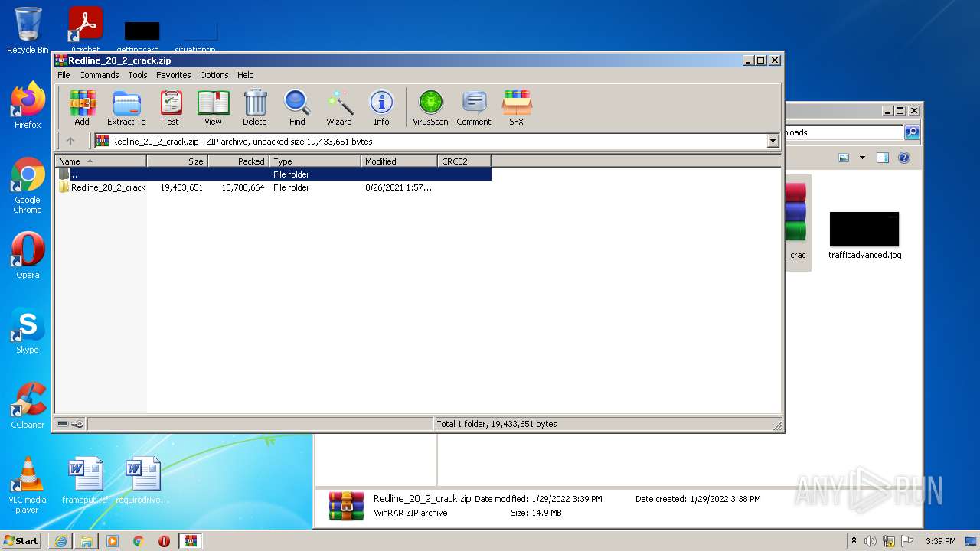Select the Redline_20_2_crack folder row
This screenshot has width=980, height=551.
pyautogui.click(x=273, y=187)
